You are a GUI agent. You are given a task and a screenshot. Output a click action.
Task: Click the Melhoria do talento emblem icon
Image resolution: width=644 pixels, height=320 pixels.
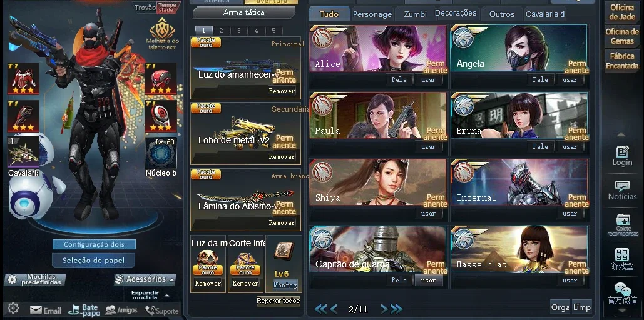tap(162, 28)
